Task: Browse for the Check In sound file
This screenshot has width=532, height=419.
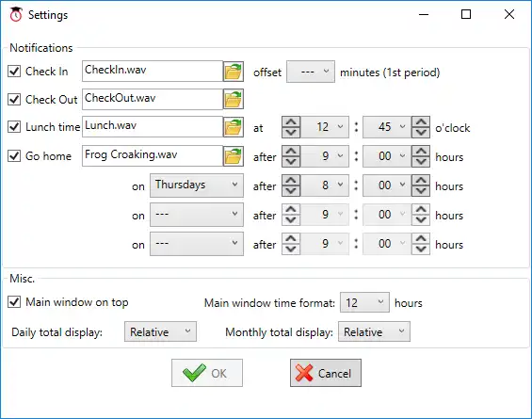Action: (x=234, y=72)
